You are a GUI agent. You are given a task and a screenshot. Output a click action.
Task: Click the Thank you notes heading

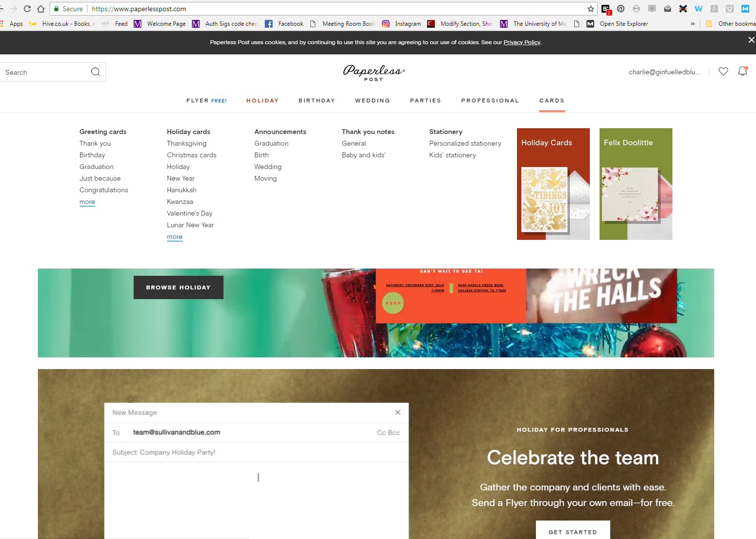coord(368,132)
